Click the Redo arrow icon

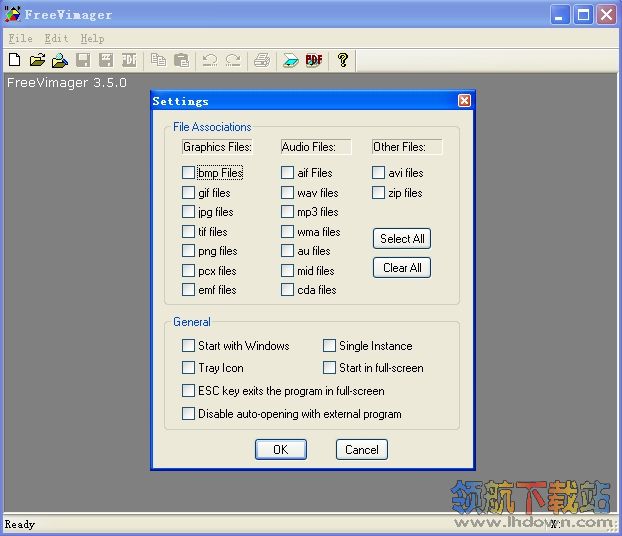[233, 60]
